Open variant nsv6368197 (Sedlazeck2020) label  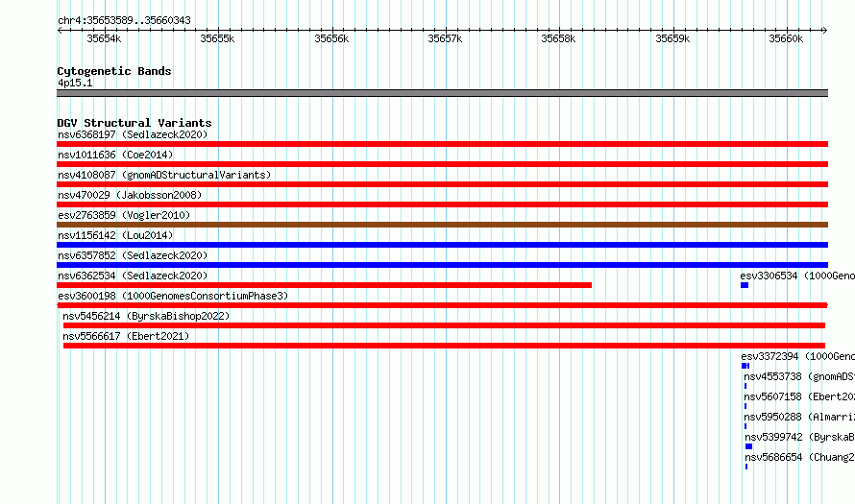pos(133,134)
